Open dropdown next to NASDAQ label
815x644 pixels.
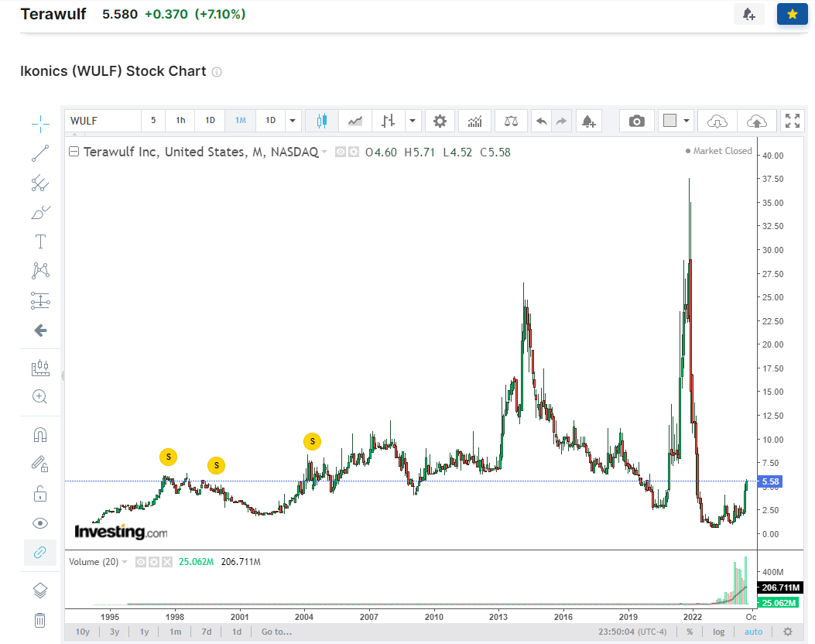[x=324, y=152]
